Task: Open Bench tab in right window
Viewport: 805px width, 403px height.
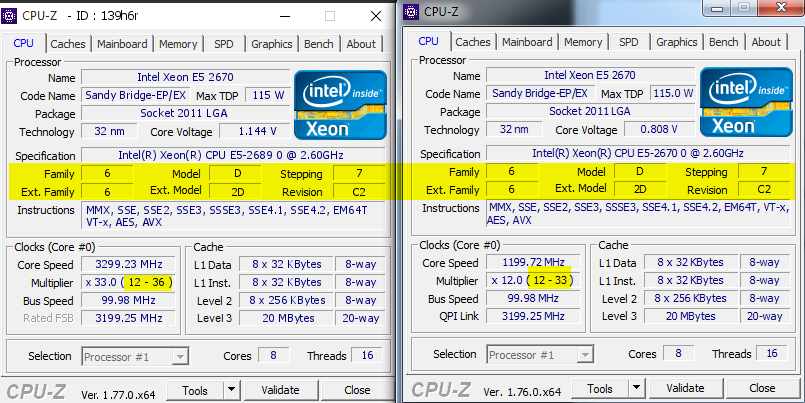Action: point(724,42)
